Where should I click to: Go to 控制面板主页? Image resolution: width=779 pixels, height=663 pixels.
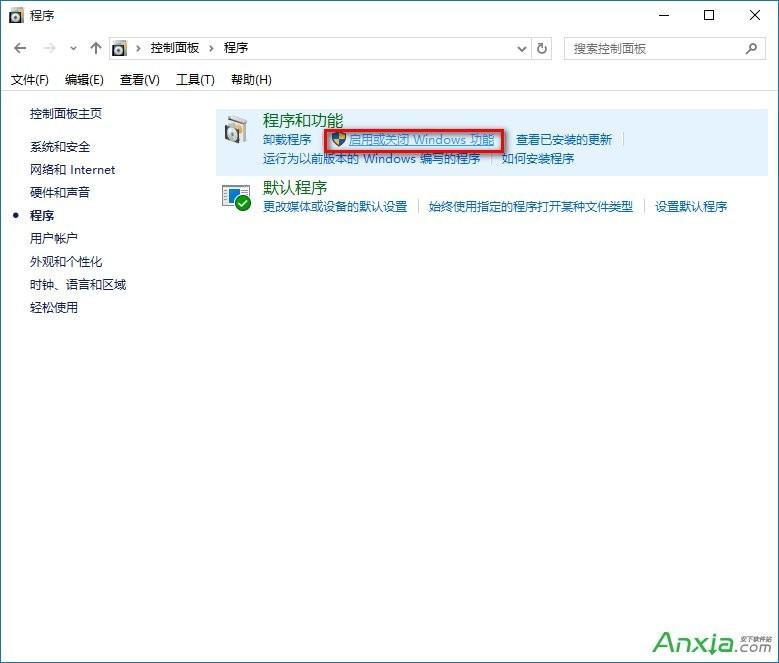click(x=66, y=114)
